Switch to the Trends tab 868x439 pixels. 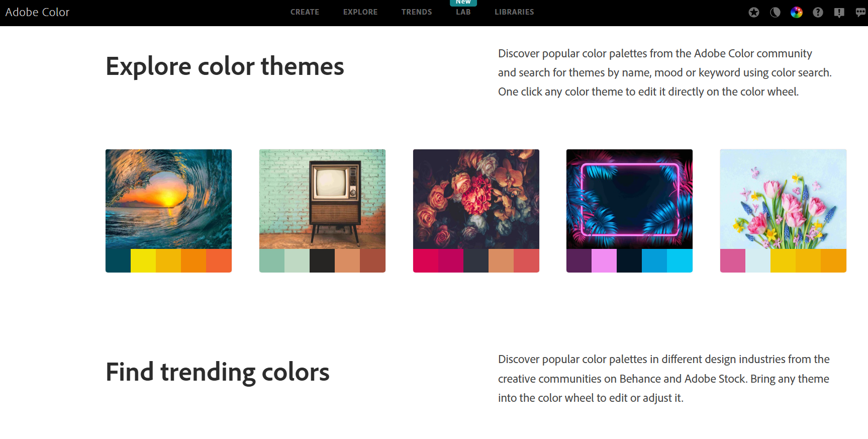(x=417, y=12)
